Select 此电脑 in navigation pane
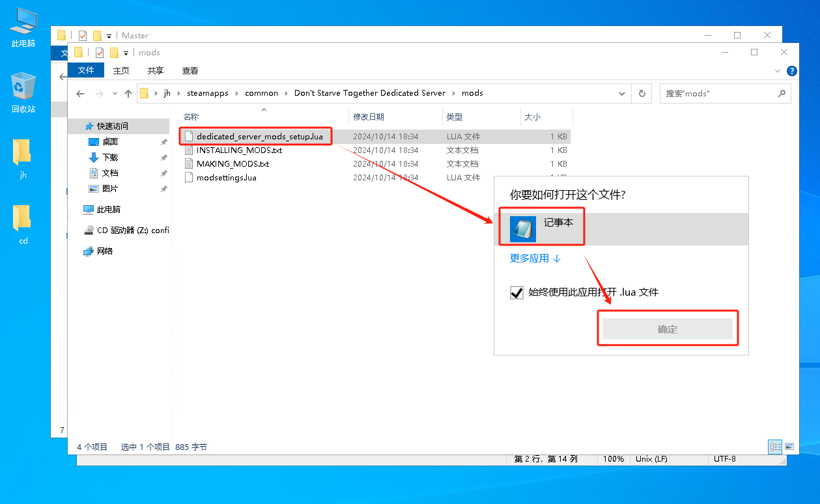This screenshot has width=820, height=504. 108,209
